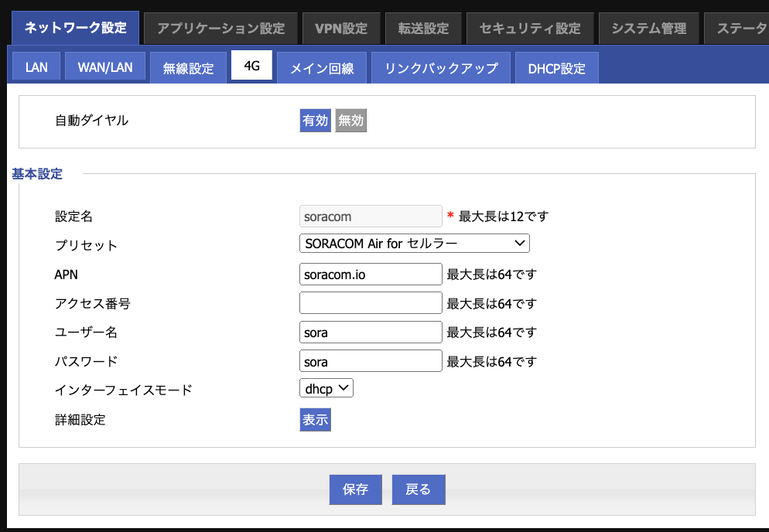Open 無線設定 sub-tab

[x=188, y=68]
